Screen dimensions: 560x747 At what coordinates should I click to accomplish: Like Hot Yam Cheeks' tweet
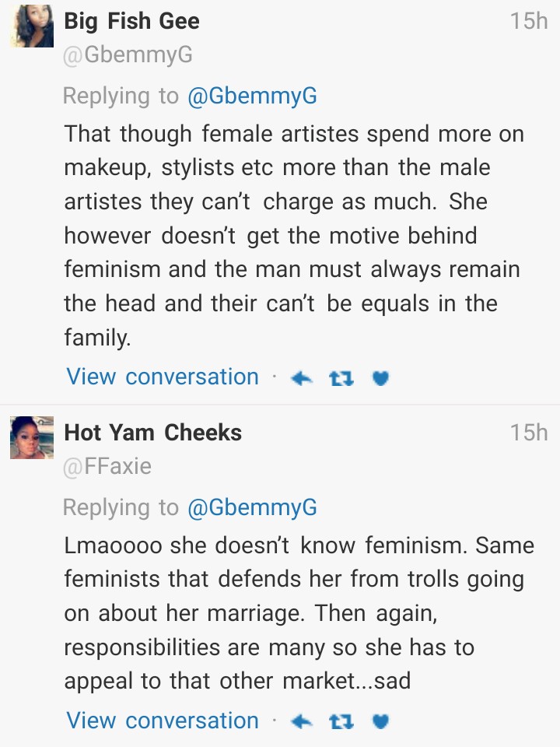[x=380, y=722]
